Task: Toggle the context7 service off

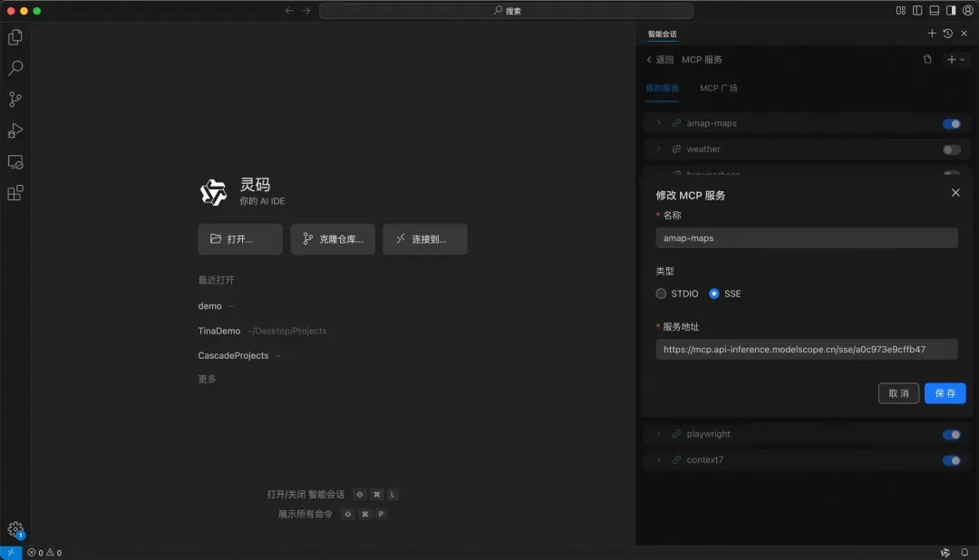Action: 952,460
